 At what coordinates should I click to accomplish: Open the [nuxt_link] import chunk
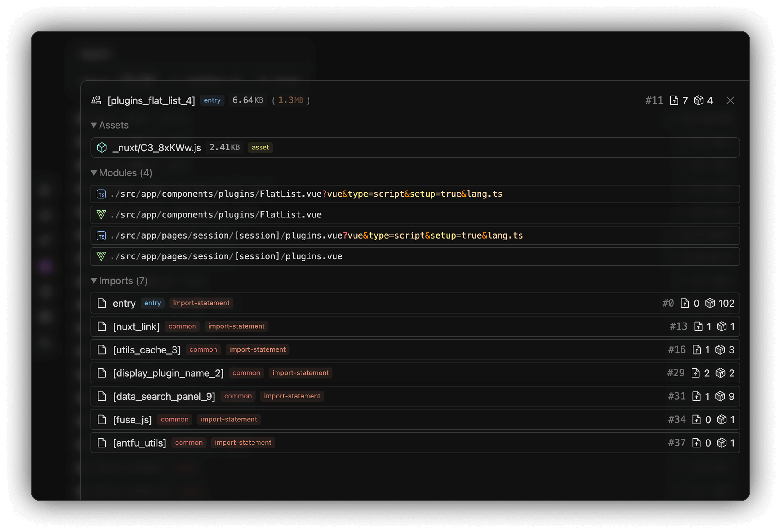click(136, 326)
